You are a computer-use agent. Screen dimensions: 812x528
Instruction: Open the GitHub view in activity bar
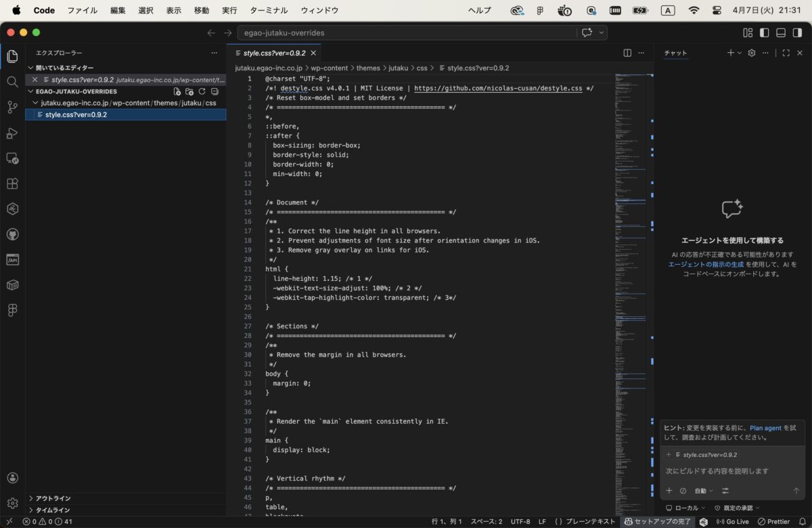12,234
